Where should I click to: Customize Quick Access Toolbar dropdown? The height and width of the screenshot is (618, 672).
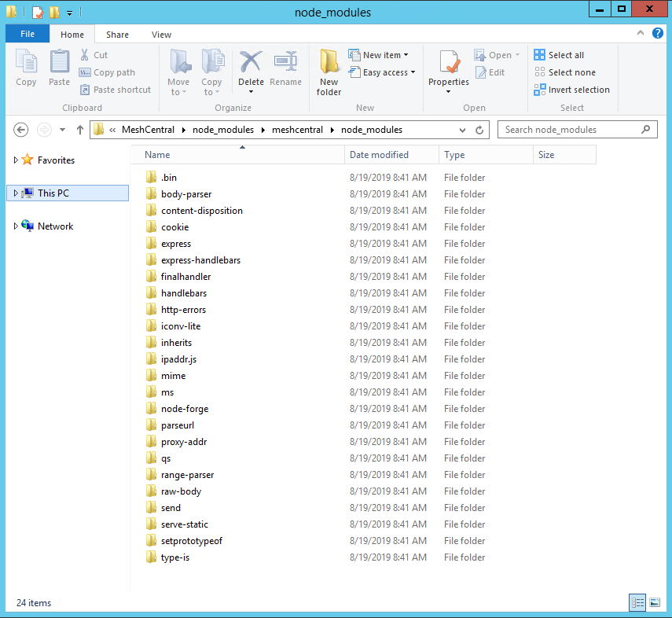[69, 13]
